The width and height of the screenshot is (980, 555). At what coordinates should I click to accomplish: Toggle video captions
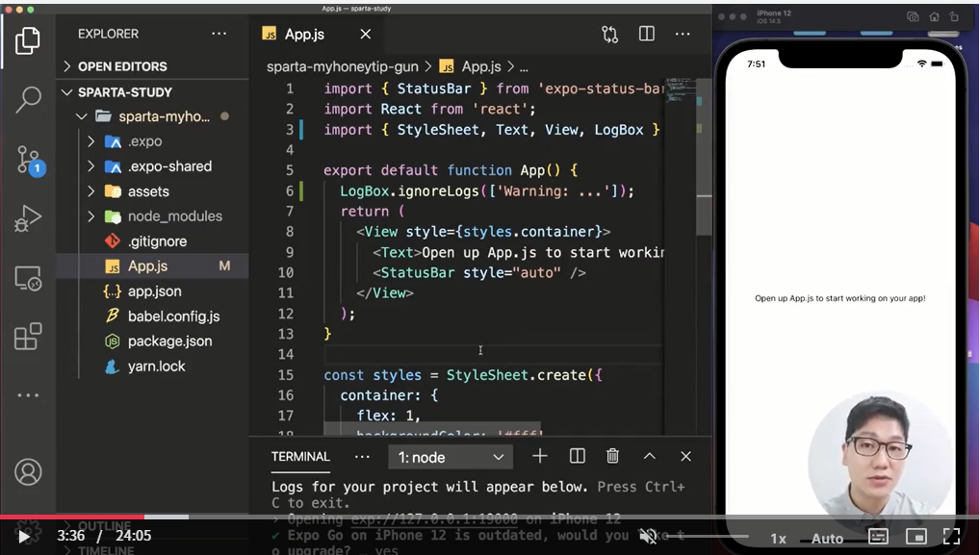(x=878, y=537)
